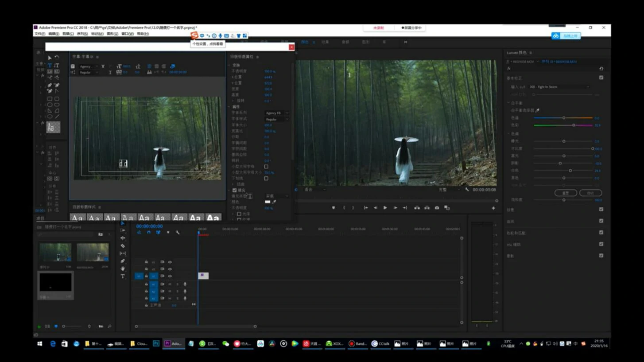Open the File menu in Premiere
The width and height of the screenshot is (644, 362).
coord(39,34)
